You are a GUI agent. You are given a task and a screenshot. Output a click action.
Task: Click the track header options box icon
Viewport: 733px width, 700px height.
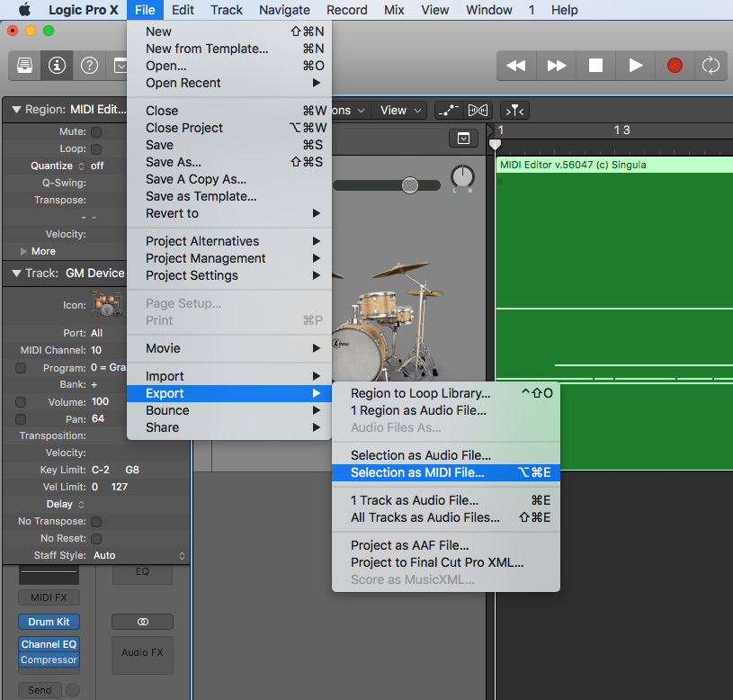[x=463, y=139]
